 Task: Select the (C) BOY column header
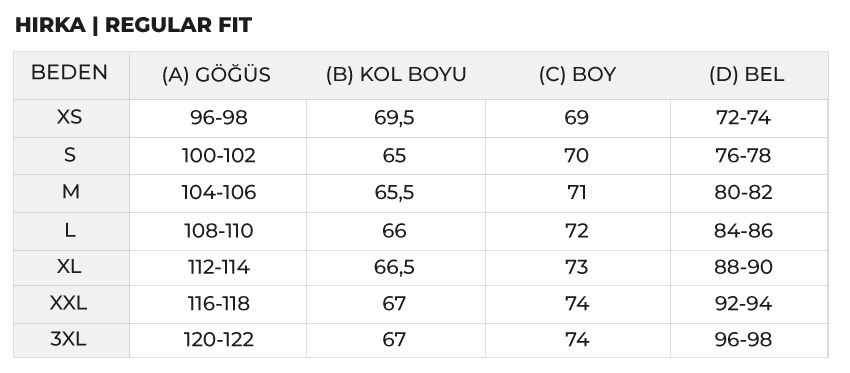(577, 75)
